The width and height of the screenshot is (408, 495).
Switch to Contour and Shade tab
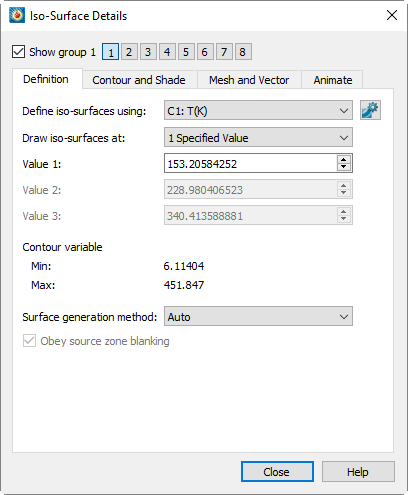139,80
